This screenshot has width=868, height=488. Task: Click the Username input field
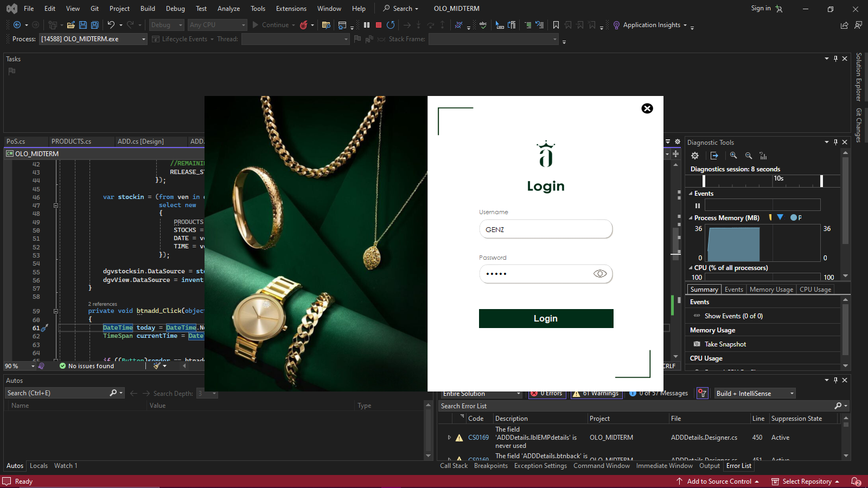(546, 229)
